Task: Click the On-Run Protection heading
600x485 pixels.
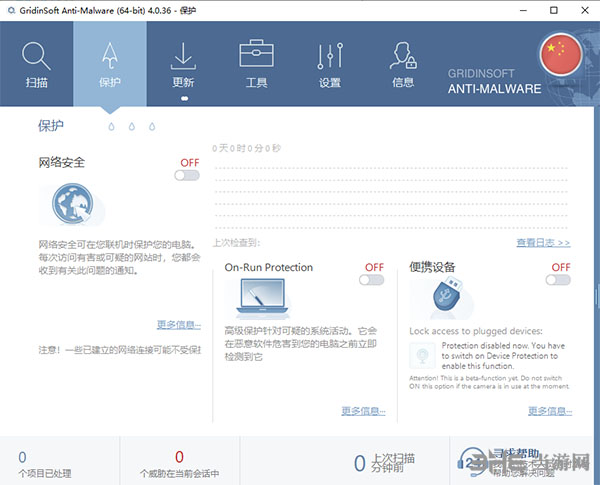Action: (x=269, y=267)
